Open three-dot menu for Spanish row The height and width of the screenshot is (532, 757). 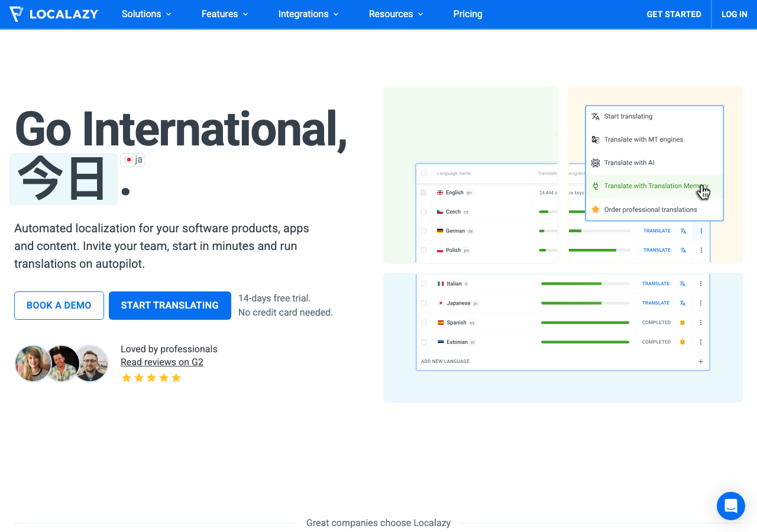701,323
